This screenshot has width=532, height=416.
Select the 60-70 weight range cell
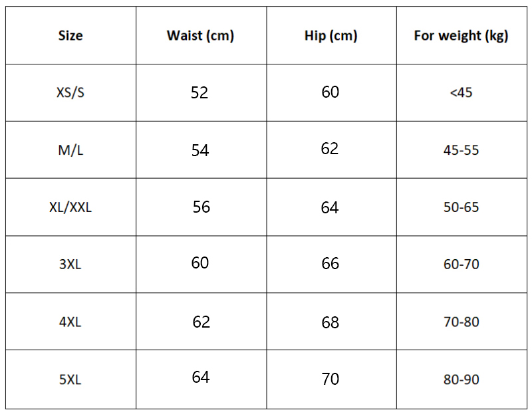point(461,264)
